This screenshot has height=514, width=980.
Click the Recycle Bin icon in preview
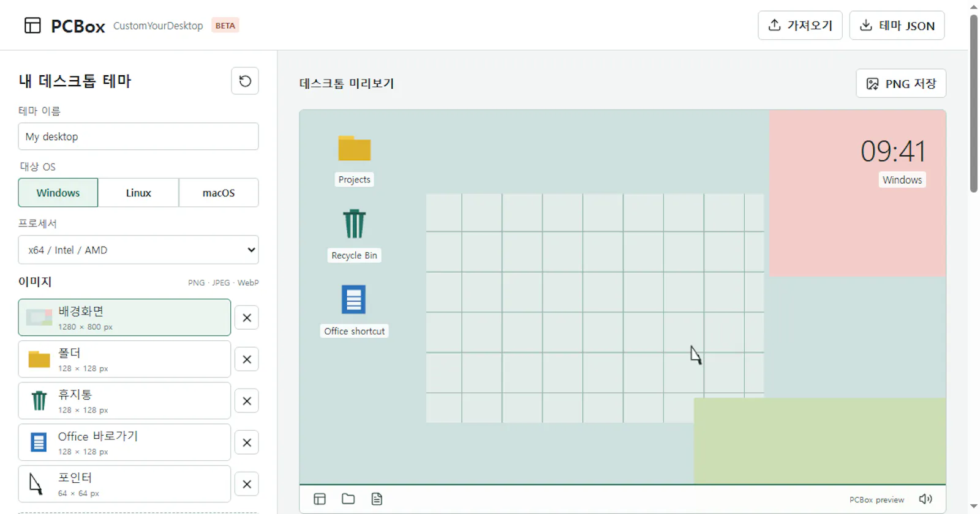(354, 224)
